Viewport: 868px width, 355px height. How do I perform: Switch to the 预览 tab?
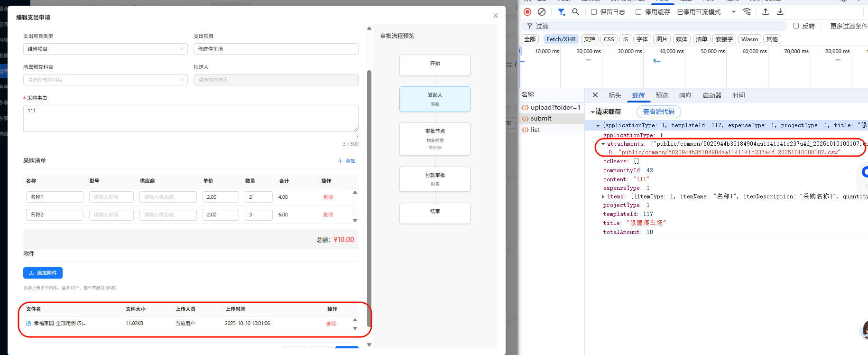(x=662, y=95)
